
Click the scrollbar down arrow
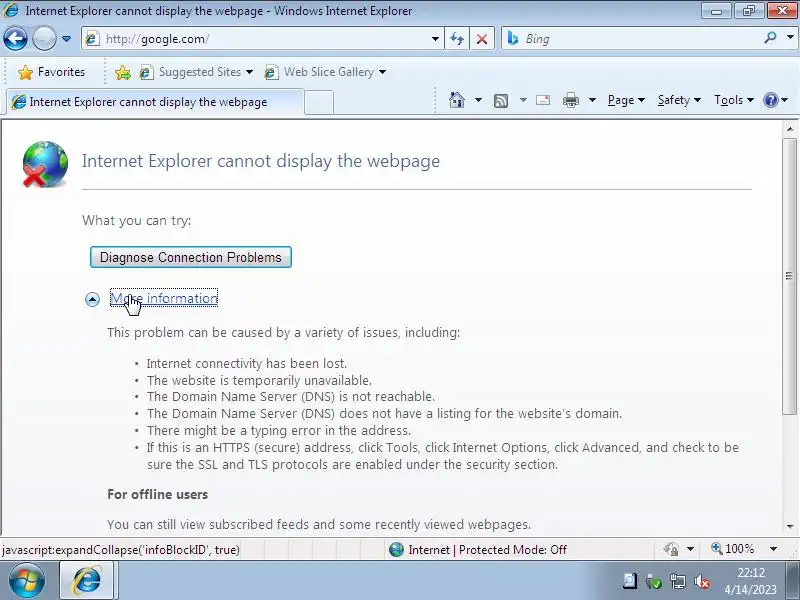[x=790, y=526]
